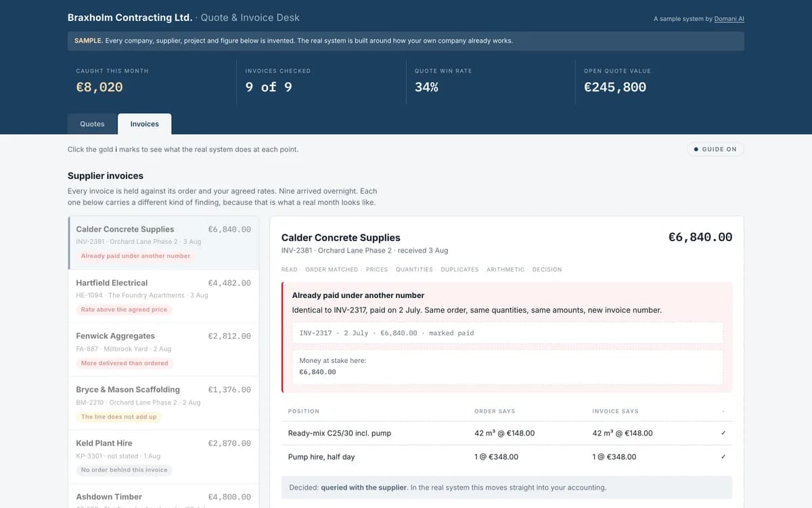The image size is (812, 508).
Task: Click the ORDER SAYS column header
Action: pos(495,411)
